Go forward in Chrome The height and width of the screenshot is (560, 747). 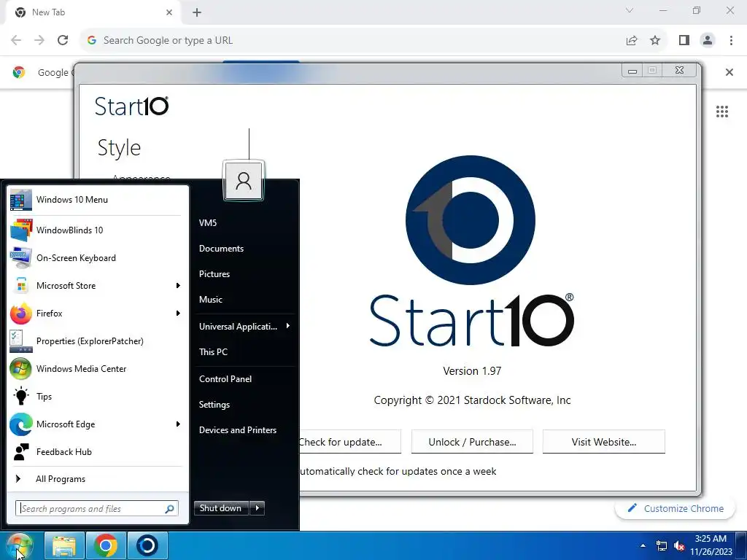[39, 40]
